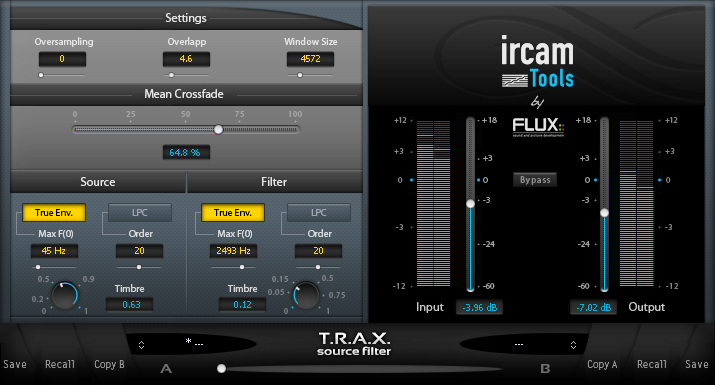Save preset slot A
The image size is (715, 385).
(15, 364)
